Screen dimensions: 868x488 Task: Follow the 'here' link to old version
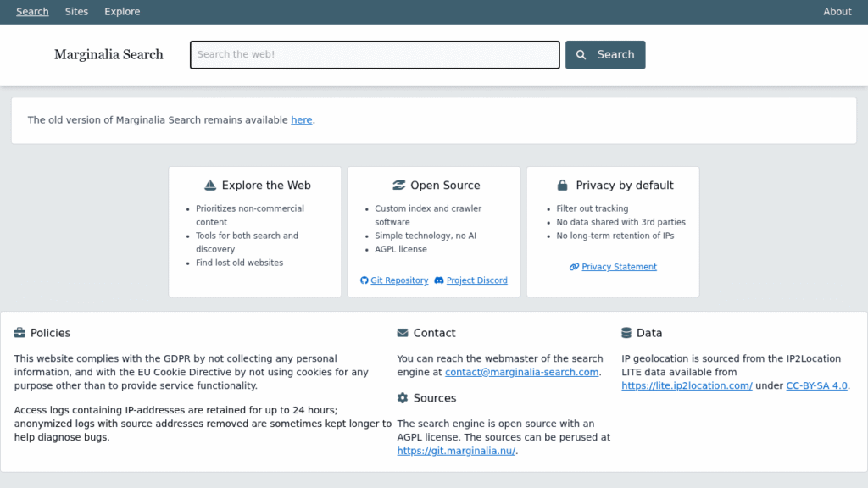point(302,120)
